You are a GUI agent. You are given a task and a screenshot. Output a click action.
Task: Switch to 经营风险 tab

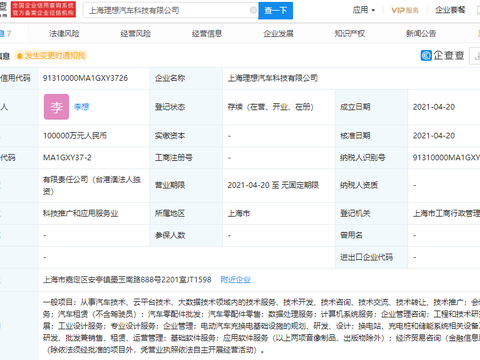click(x=135, y=33)
